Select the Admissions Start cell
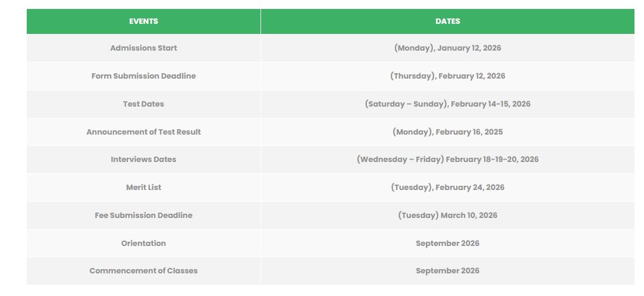Viewport: 644px width, 296px height. pyautogui.click(x=143, y=48)
